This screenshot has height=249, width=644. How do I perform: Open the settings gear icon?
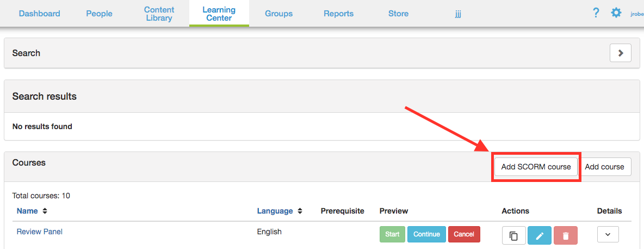[x=616, y=13]
